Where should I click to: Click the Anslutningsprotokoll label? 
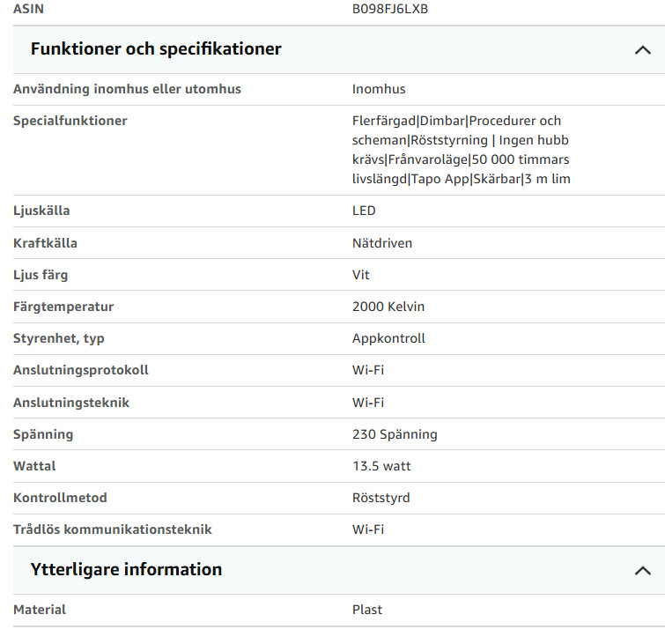click(x=80, y=370)
